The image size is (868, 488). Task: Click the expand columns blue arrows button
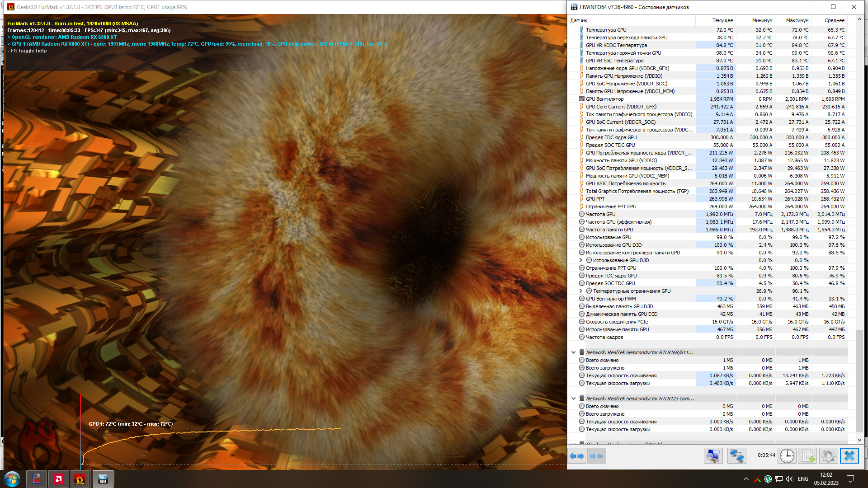coord(576,456)
